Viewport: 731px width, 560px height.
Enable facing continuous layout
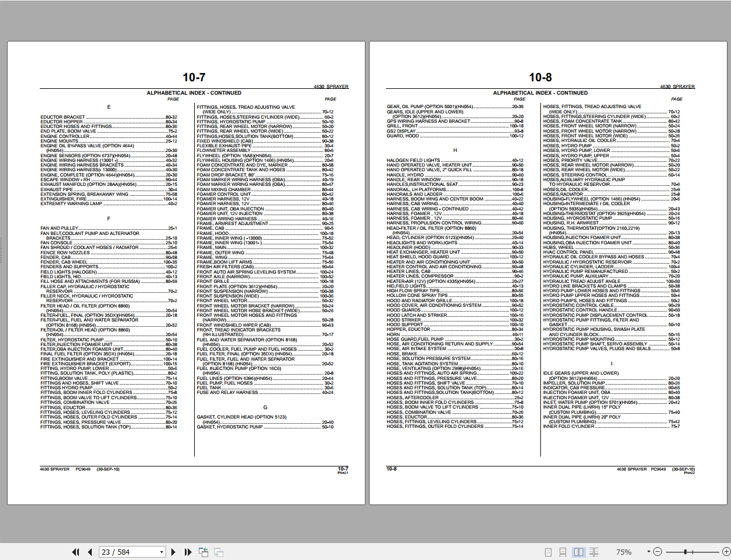pyautogui.click(x=594, y=551)
